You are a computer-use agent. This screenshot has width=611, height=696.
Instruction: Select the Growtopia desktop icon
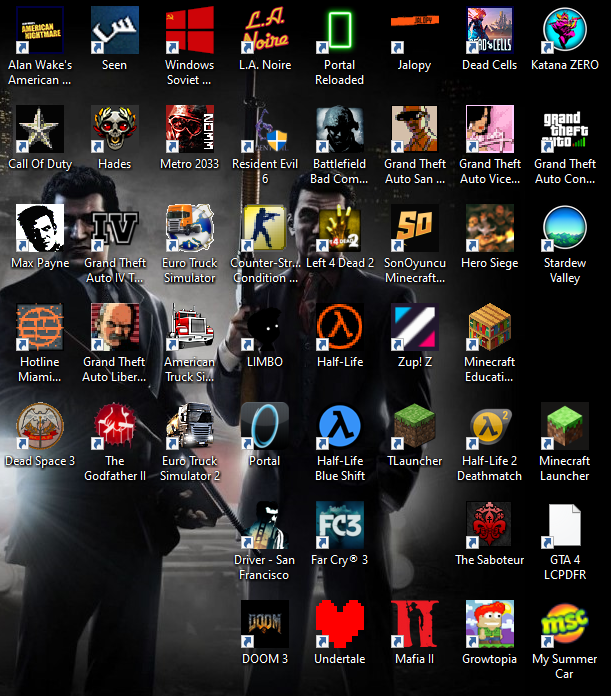tap(489, 625)
